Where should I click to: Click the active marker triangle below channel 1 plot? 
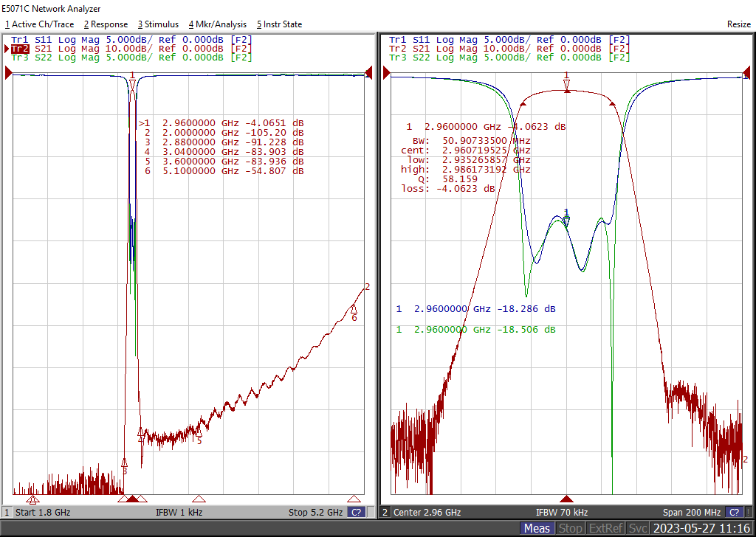[x=132, y=499]
